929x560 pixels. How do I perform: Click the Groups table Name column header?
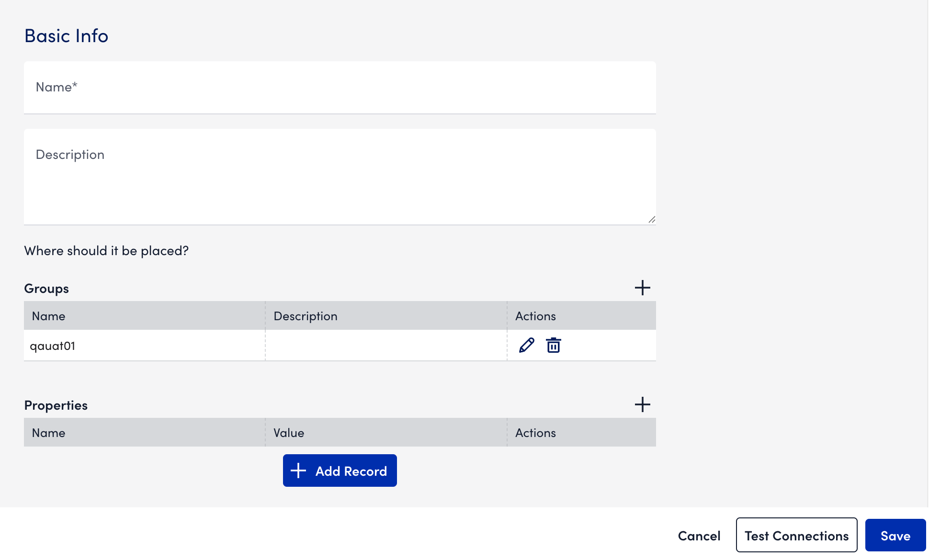click(x=145, y=316)
